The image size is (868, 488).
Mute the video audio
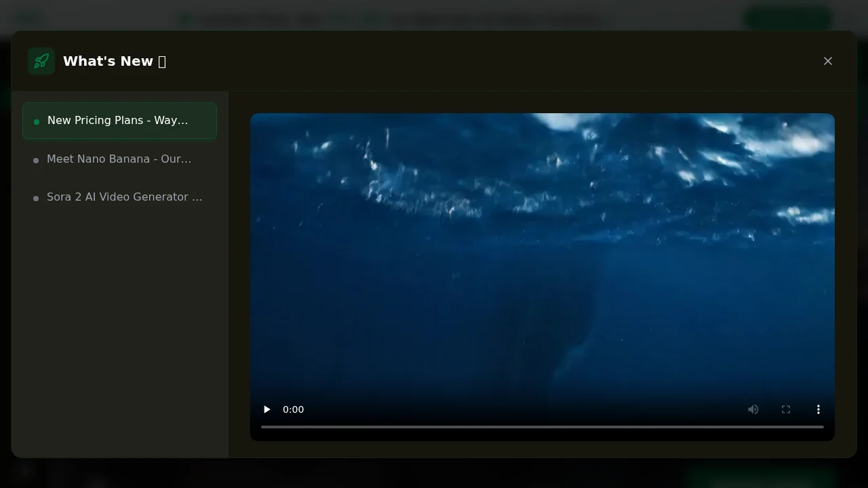tap(753, 409)
